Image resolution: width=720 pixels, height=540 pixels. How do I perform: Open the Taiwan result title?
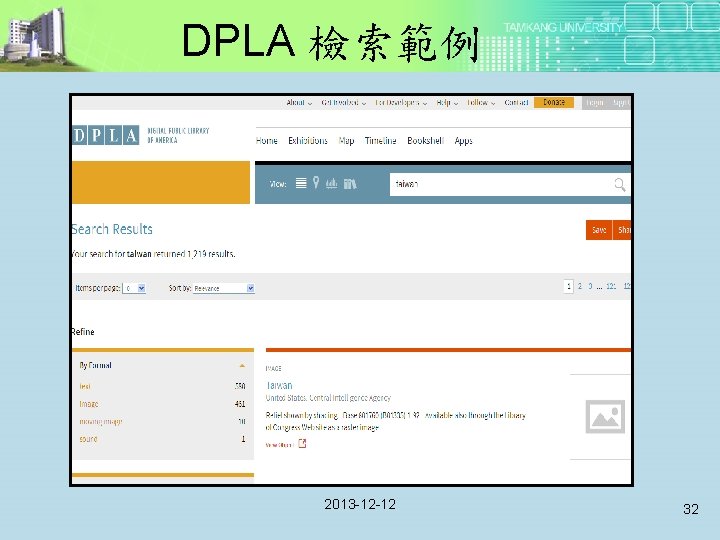[279, 385]
